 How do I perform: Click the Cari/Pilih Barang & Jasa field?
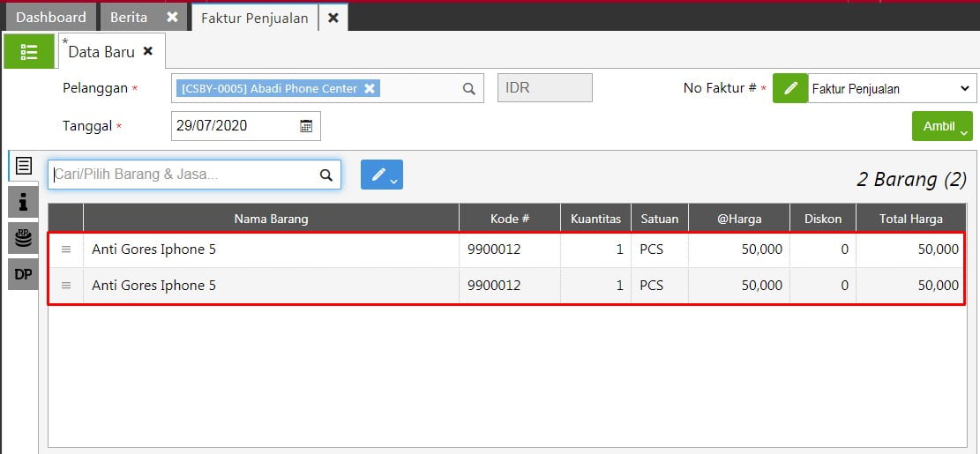194,175
